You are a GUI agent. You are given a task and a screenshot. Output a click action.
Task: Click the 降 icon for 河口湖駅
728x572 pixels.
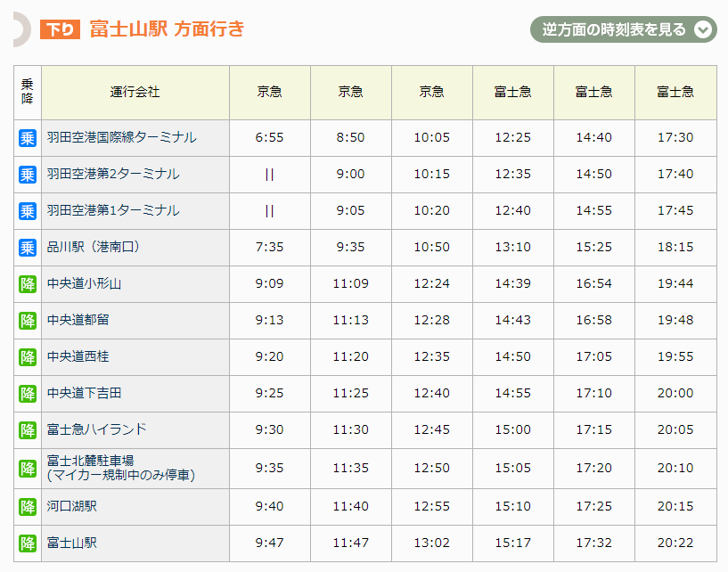(28, 507)
